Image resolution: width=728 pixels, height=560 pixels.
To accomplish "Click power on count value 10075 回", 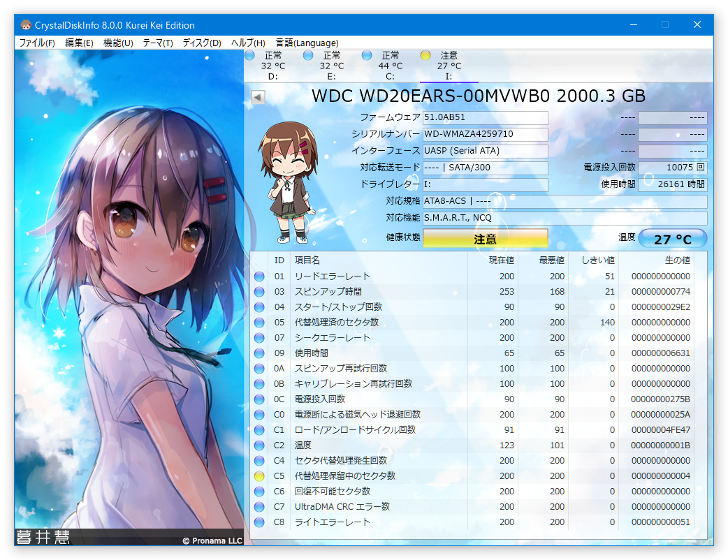I will pos(673,168).
